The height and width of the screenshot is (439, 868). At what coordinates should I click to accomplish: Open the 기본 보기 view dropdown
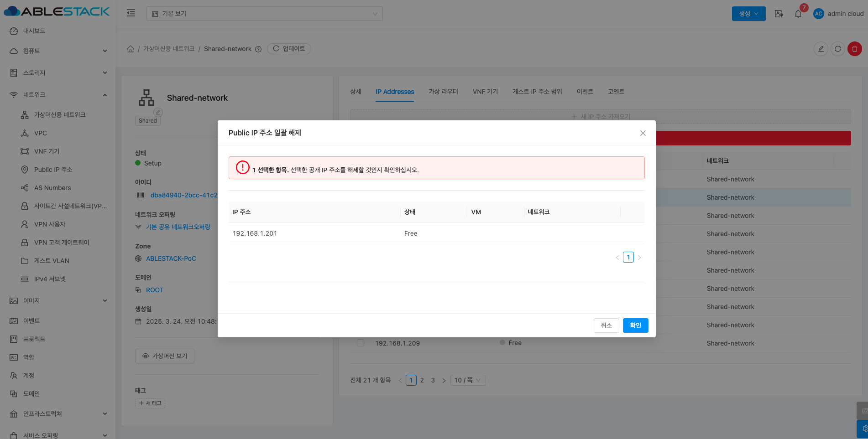coord(264,14)
